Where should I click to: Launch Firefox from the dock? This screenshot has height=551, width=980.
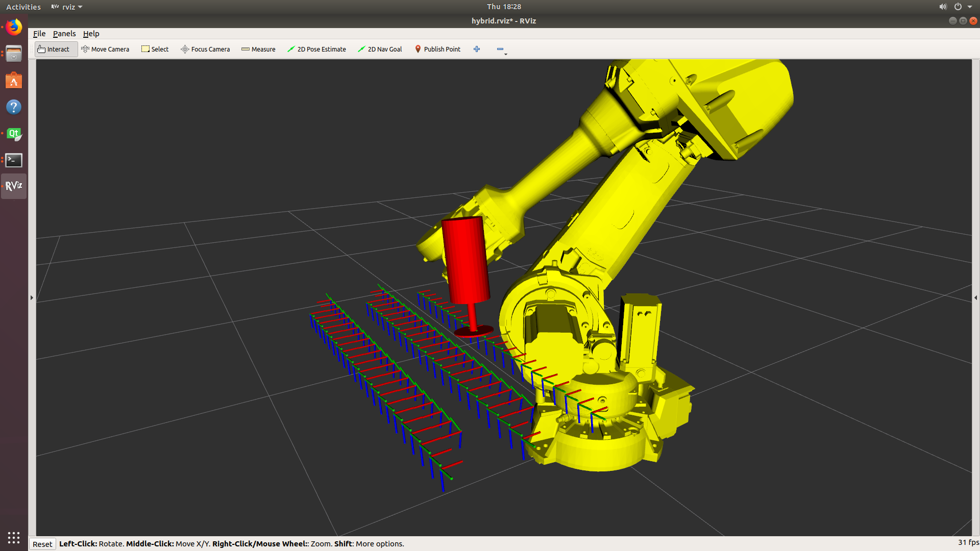(14, 27)
